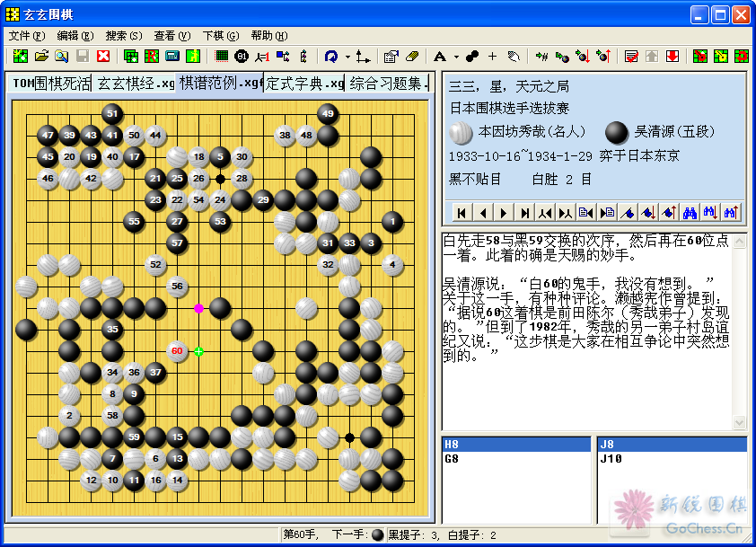Step back one move

[483, 213]
